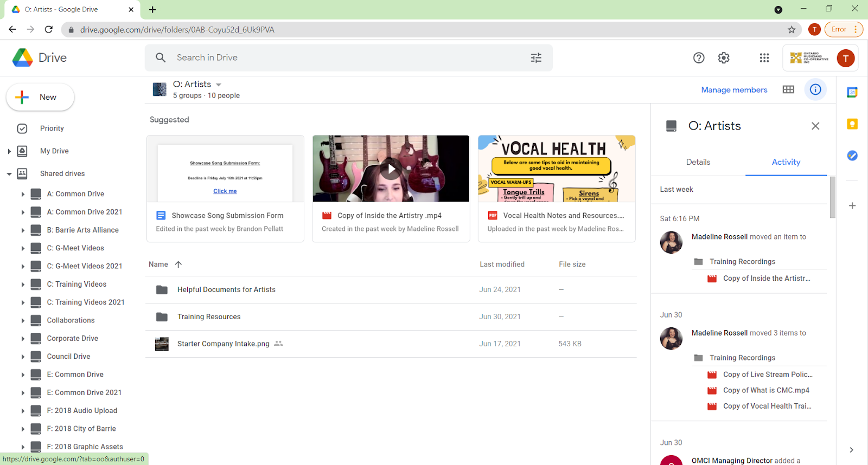Screen dimensions: 868x465
Task: Click the Get add-ons plus icon
Action: [852, 206]
